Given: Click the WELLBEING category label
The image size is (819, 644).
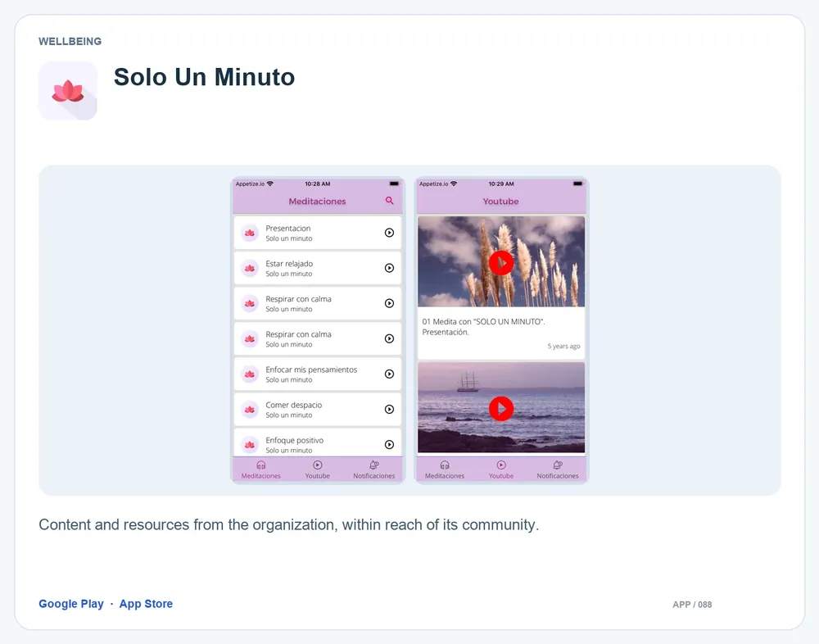Looking at the screenshot, I should 70,41.
